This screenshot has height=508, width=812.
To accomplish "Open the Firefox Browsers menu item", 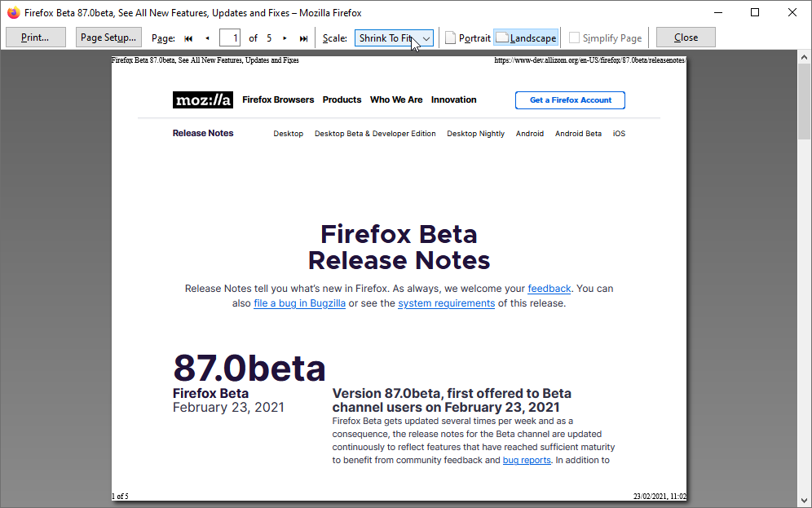I will click(x=278, y=99).
